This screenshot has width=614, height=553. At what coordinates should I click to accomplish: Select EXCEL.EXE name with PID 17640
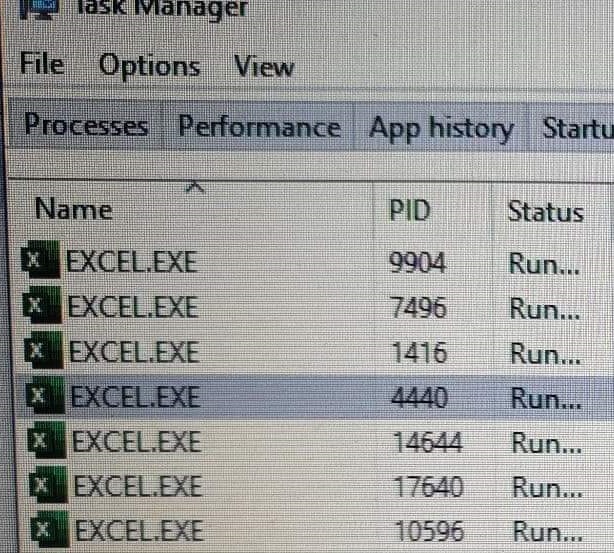138,486
